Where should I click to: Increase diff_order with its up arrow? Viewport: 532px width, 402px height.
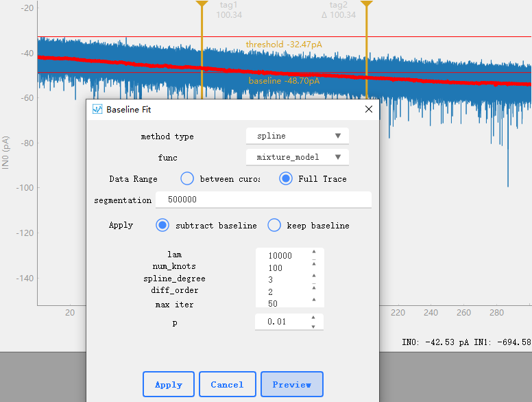point(314,288)
